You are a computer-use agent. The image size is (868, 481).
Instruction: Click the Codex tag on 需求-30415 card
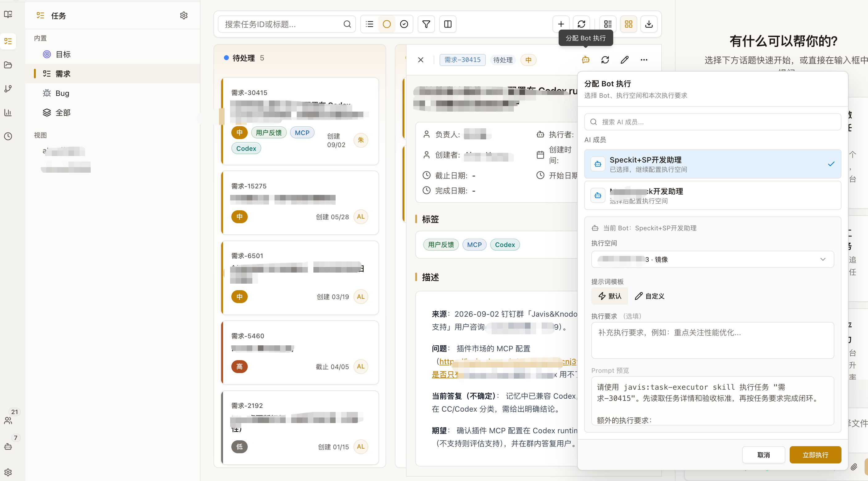(246, 148)
